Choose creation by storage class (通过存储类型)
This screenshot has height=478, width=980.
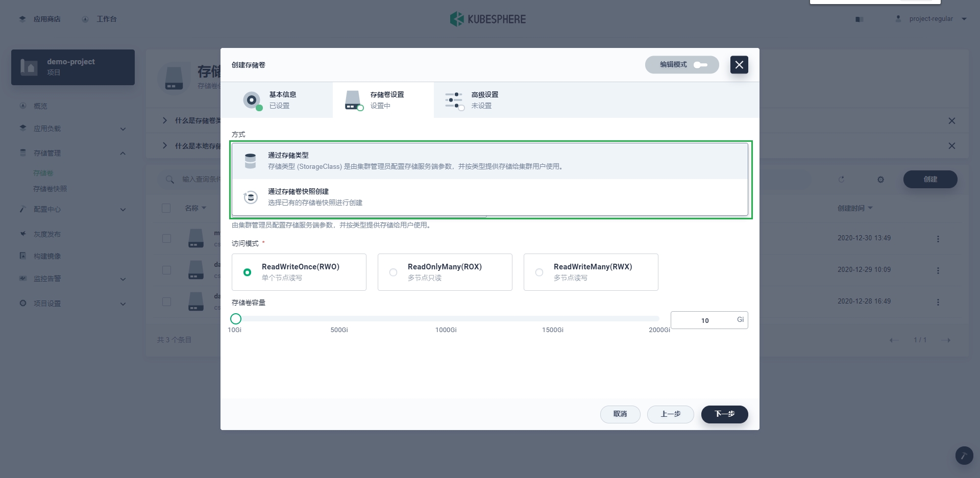click(490, 161)
